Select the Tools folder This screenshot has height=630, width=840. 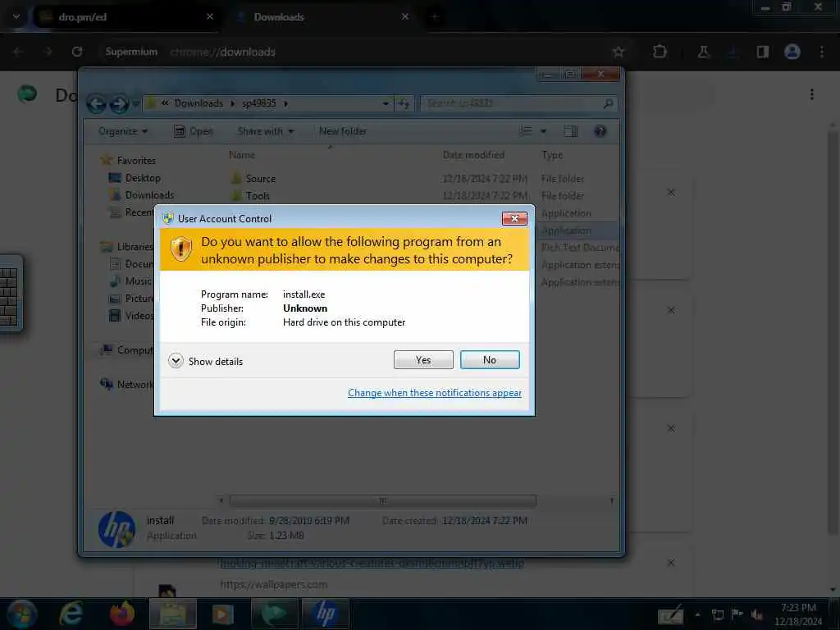[x=257, y=195]
